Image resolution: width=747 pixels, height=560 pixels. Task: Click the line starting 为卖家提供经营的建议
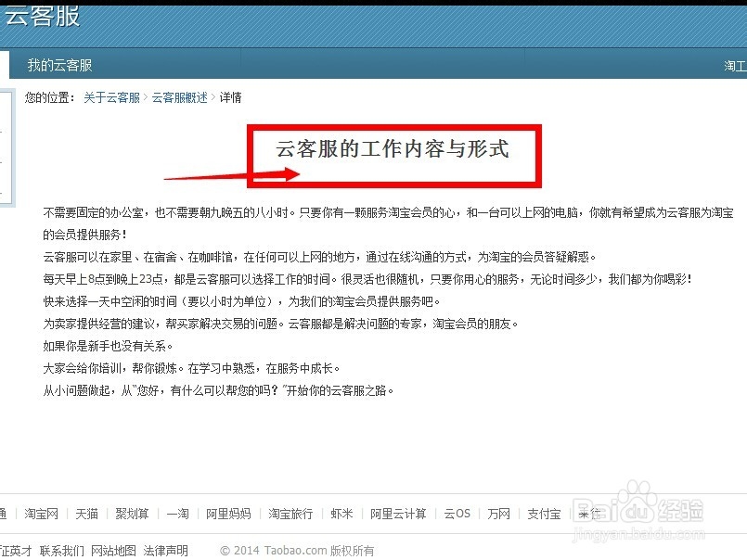click(280, 324)
